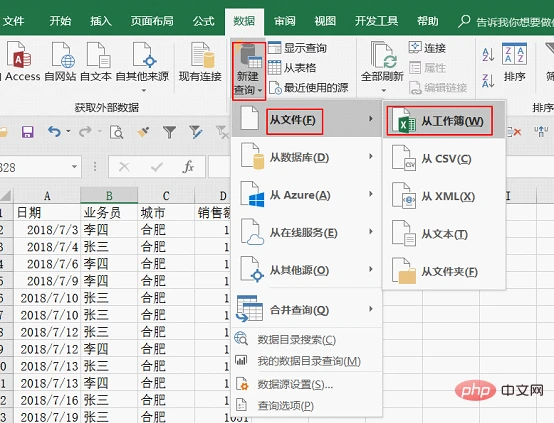
Task: Open the name box dropdown arrow
Action: (74, 166)
